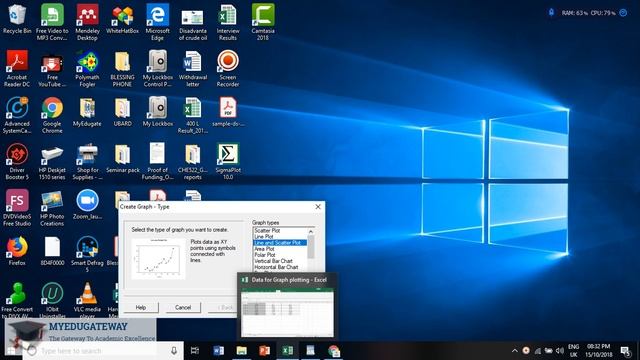Click Help in Create Graph dialog
640x360 pixels.
tap(141, 307)
